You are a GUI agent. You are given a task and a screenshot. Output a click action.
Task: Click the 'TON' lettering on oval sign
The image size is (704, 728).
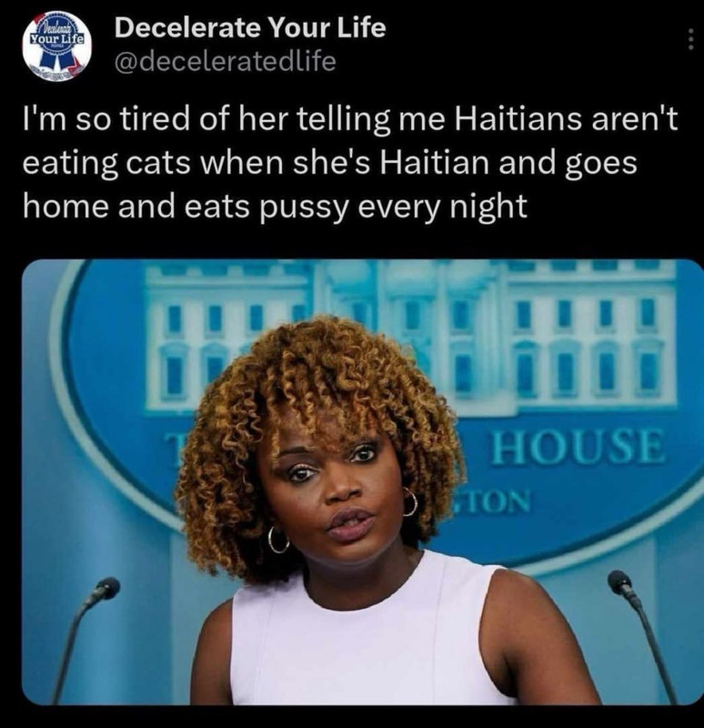tap(493, 501)
